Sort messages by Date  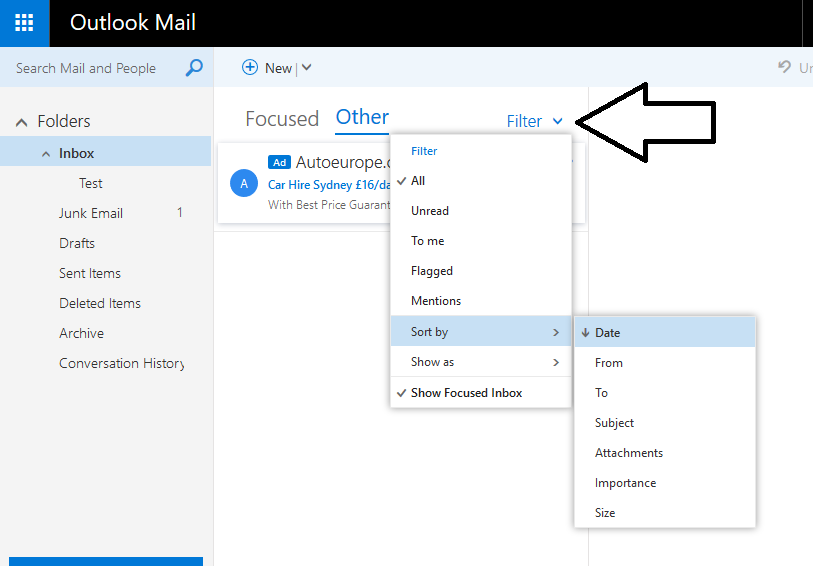click(x=665, y=332)
